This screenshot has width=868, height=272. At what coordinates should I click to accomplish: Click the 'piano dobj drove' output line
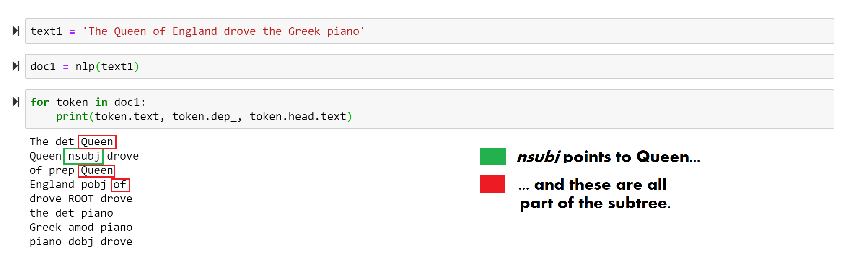click(x=81, y=242)
